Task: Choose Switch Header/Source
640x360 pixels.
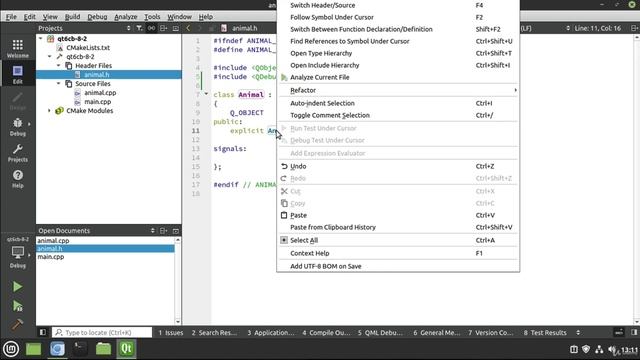Action: tap(398, 5)
